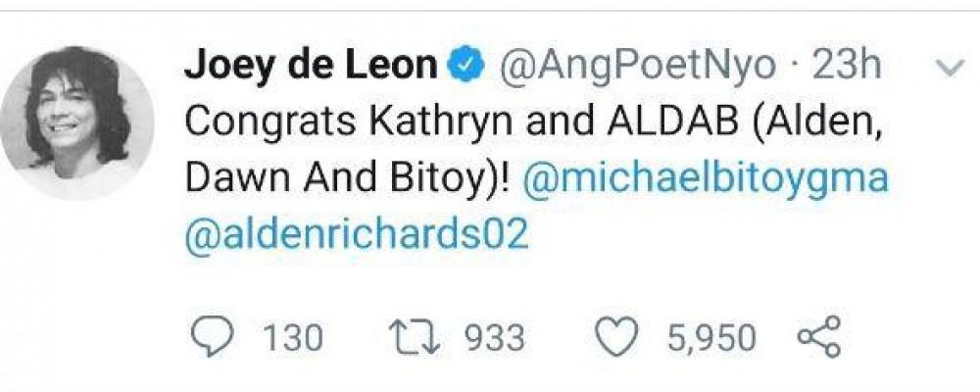Select the 933 retweets count
This screenshot has width=980, height=392.
click(494, 339)
